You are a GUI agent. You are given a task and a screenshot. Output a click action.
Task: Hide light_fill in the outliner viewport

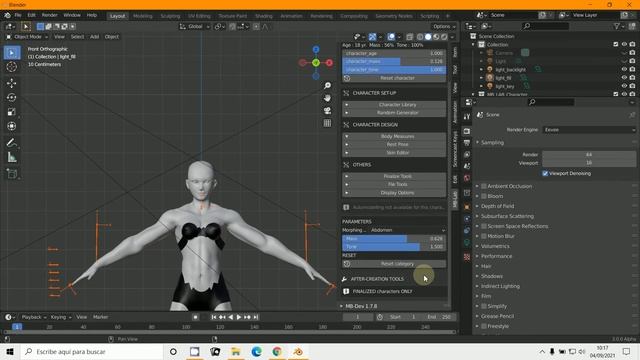624,78
